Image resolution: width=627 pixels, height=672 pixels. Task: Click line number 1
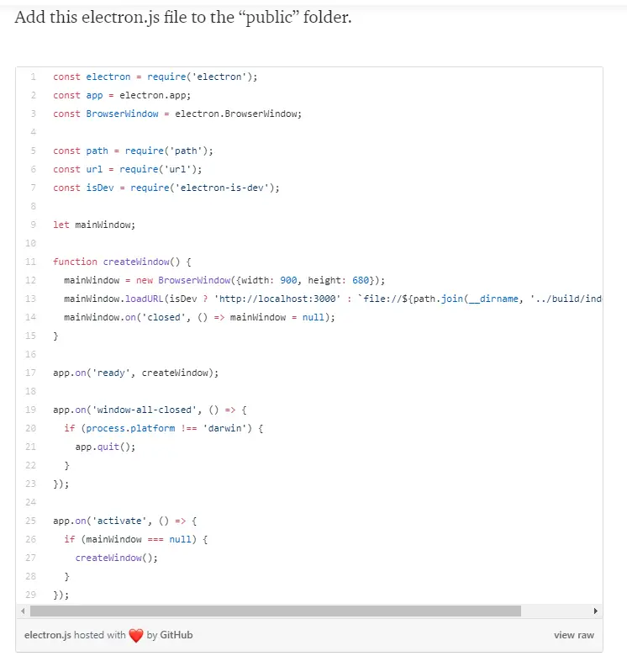pyautogui.click(x=33, y=77)
